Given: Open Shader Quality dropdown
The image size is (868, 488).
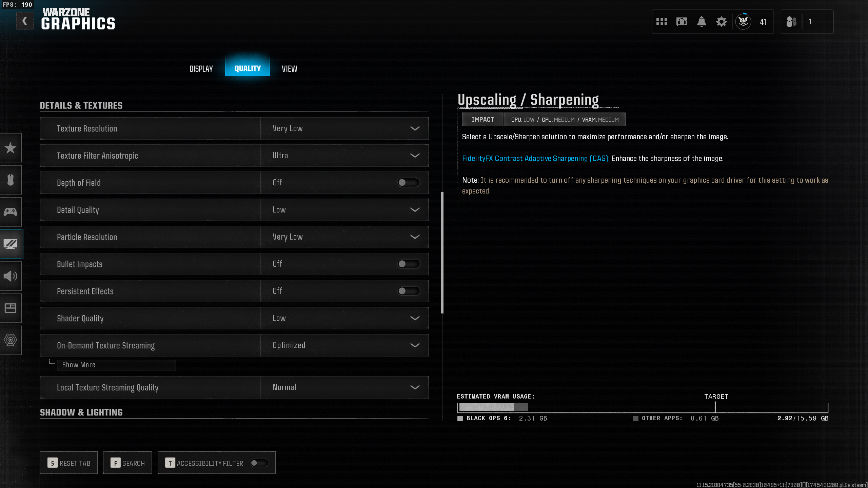Looking at the screenshot, I should [x=344, y=318].
